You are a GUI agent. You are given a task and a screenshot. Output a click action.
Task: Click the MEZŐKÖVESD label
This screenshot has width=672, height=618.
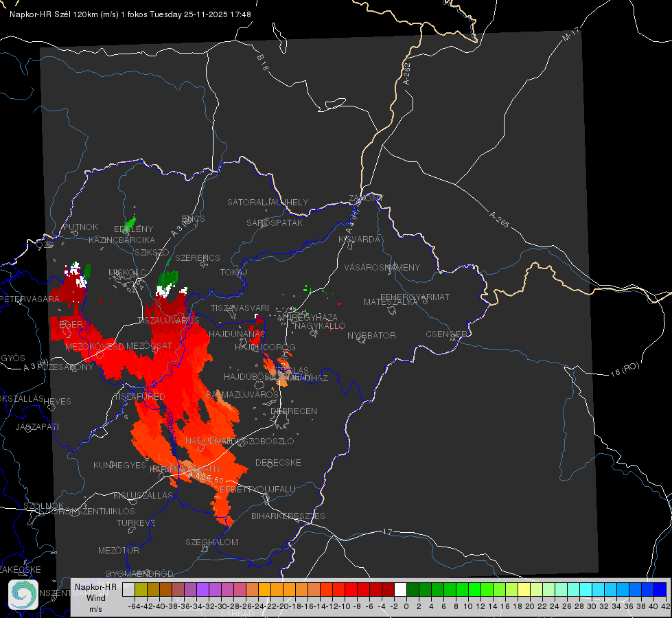[x=95, y=346]
